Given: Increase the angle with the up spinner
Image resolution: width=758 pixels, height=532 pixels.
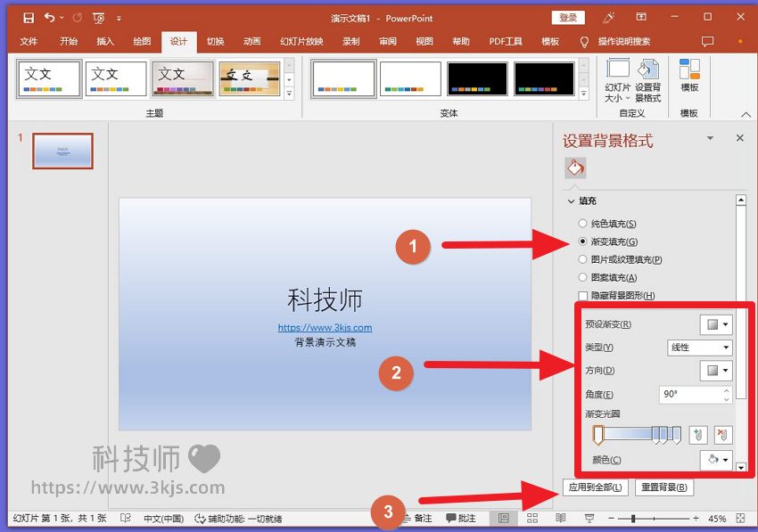Looking at the screenshot, I should (x=726, y=390).
